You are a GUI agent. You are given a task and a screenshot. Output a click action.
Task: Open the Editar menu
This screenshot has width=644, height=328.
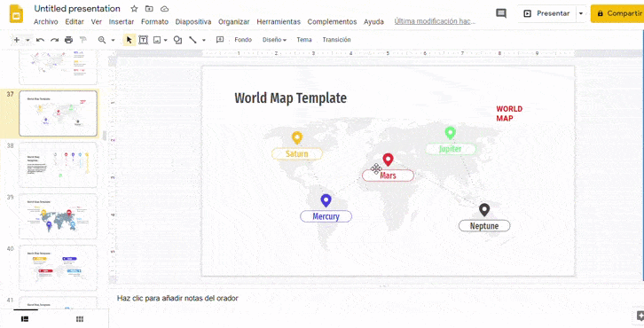[x=75, y=22]
